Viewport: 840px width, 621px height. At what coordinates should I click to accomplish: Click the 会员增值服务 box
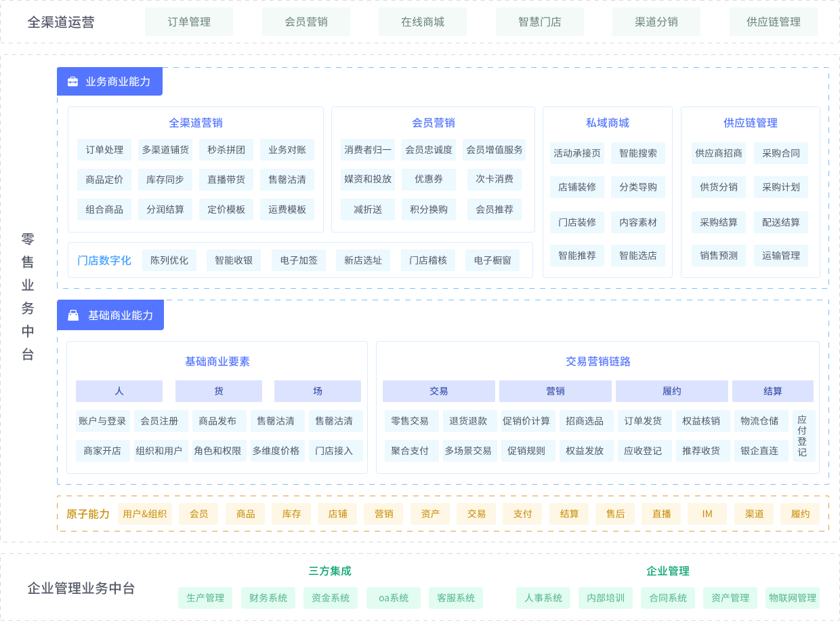[x=495, y=150]
